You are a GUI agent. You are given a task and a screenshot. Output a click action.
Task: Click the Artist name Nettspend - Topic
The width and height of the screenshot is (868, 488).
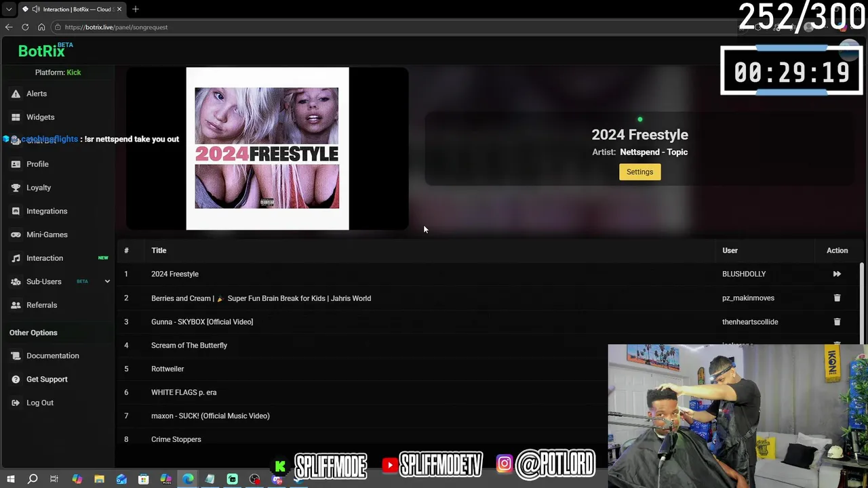coord(654,152)
